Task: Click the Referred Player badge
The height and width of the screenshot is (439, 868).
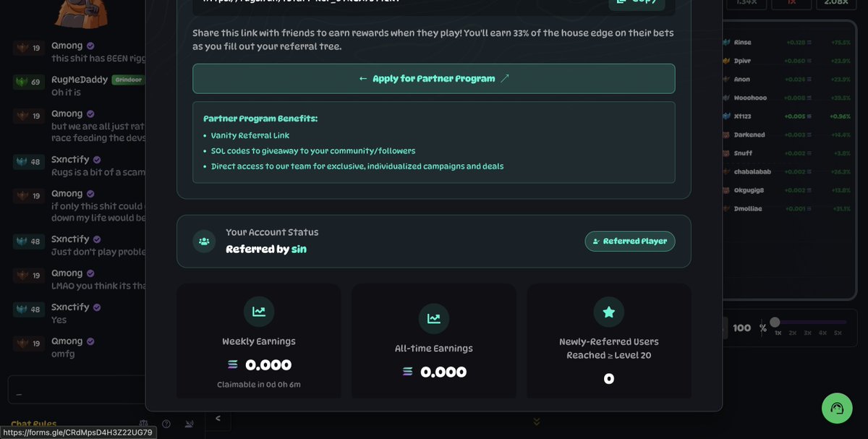Action: pos(630,241)
